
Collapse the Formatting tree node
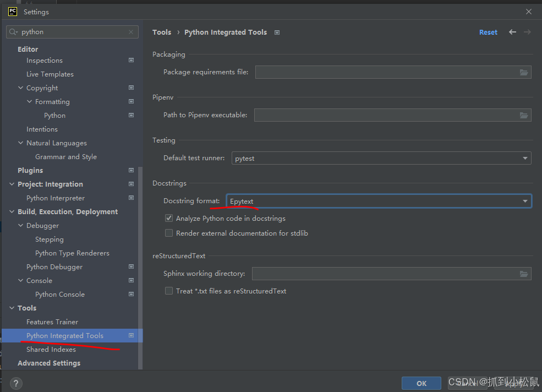pos(29,101)
